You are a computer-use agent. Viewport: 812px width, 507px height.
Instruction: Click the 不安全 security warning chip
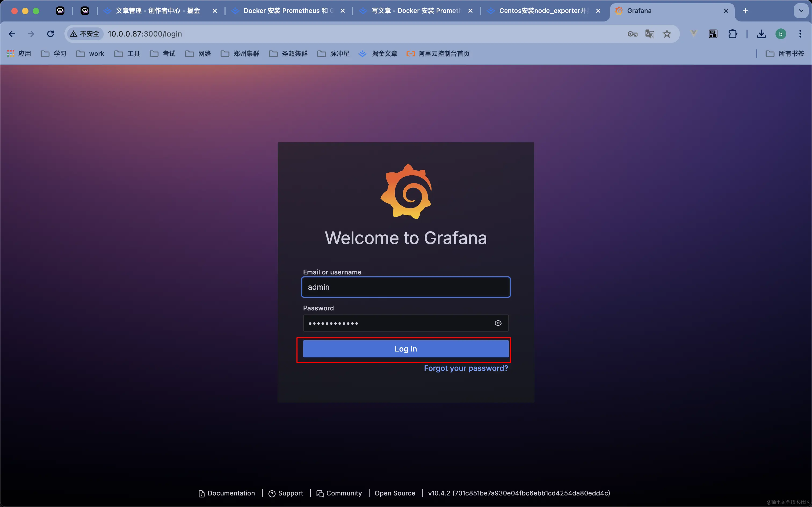tap(85, 34)
